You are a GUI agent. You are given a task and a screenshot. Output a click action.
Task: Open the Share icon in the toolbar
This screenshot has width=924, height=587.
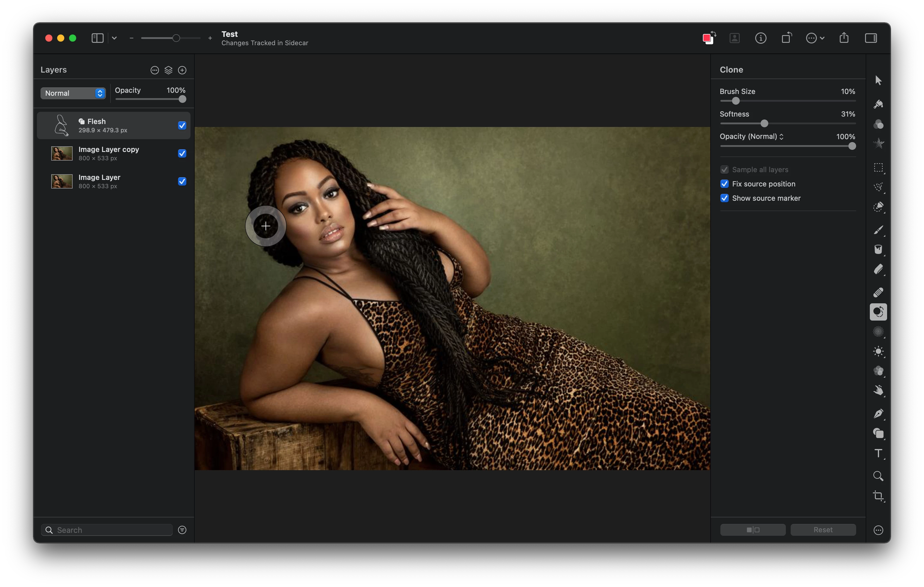pyautogui.click(x=844, y=38)
